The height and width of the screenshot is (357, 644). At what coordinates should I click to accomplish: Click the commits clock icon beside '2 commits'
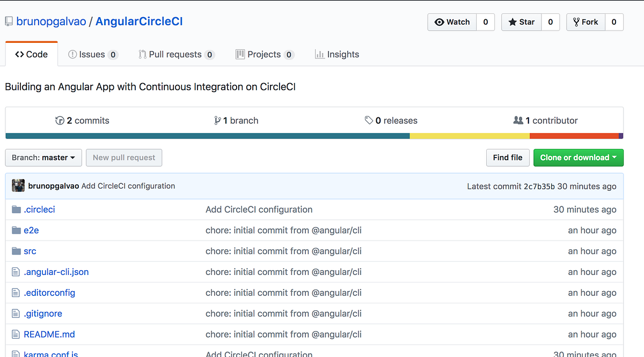(x=60, y=120)
